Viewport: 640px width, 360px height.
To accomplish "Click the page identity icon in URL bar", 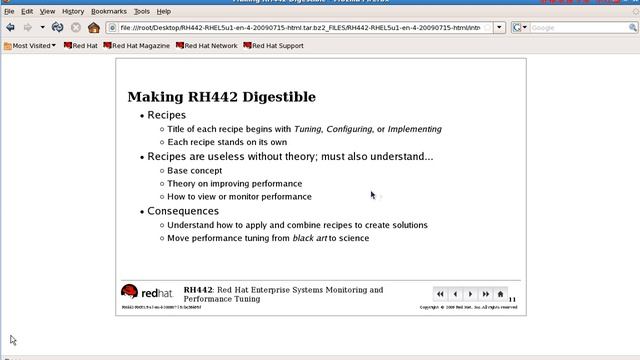I will click(x=112, y=28).
